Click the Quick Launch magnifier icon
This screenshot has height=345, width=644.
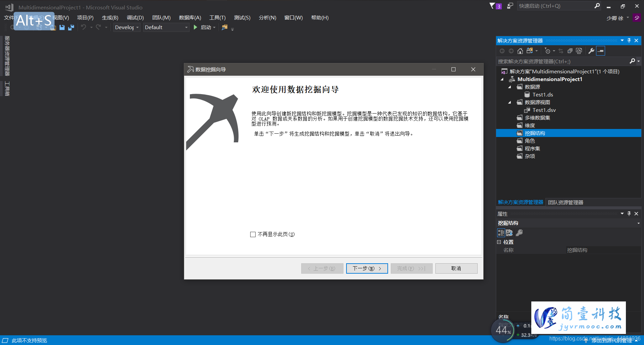[x=597, y=6]
